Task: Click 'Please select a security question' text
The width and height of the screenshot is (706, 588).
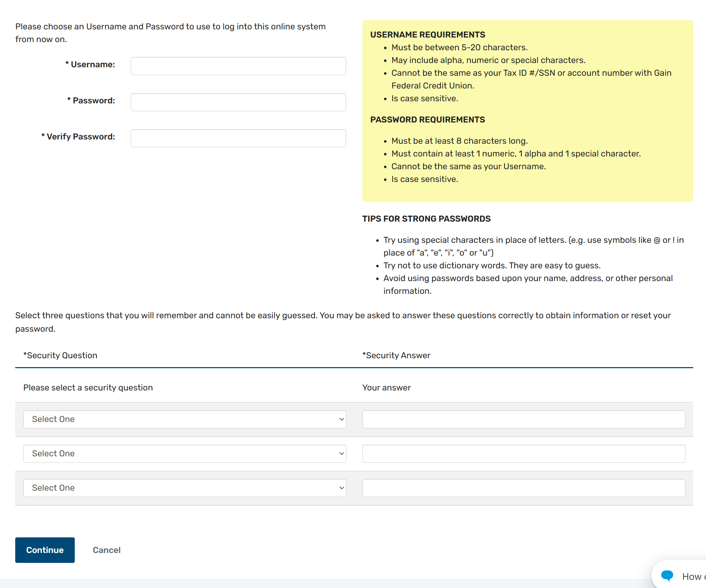Action: pyautogui.click(x=88, y=387)
